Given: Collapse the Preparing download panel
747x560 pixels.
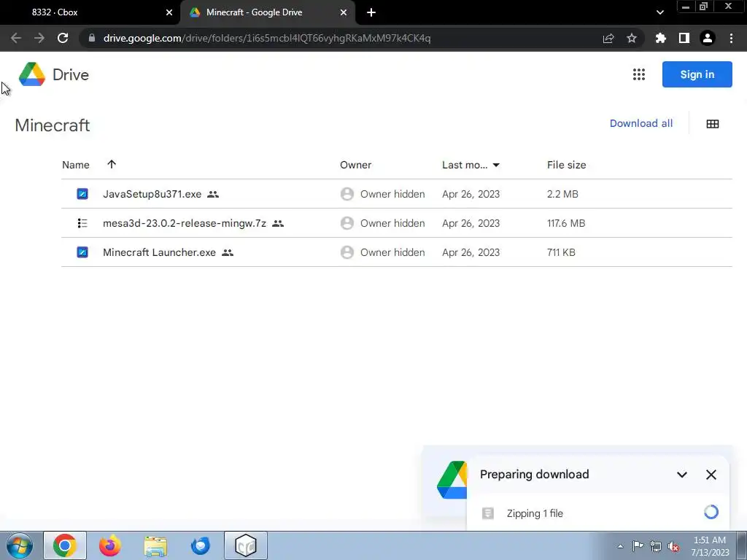Looking at the screenshot, I should [682, 474].
